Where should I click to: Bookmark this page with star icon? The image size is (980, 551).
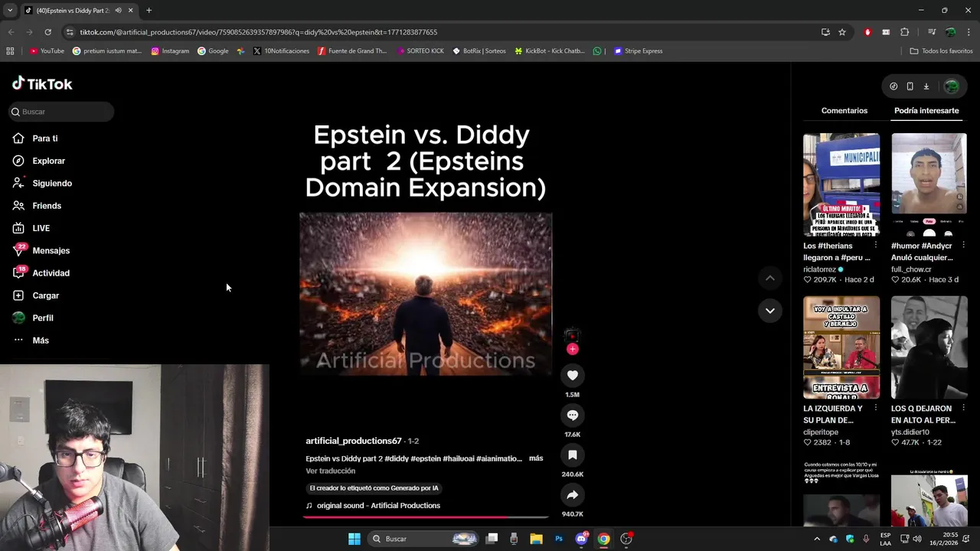(x=842, y=32)
